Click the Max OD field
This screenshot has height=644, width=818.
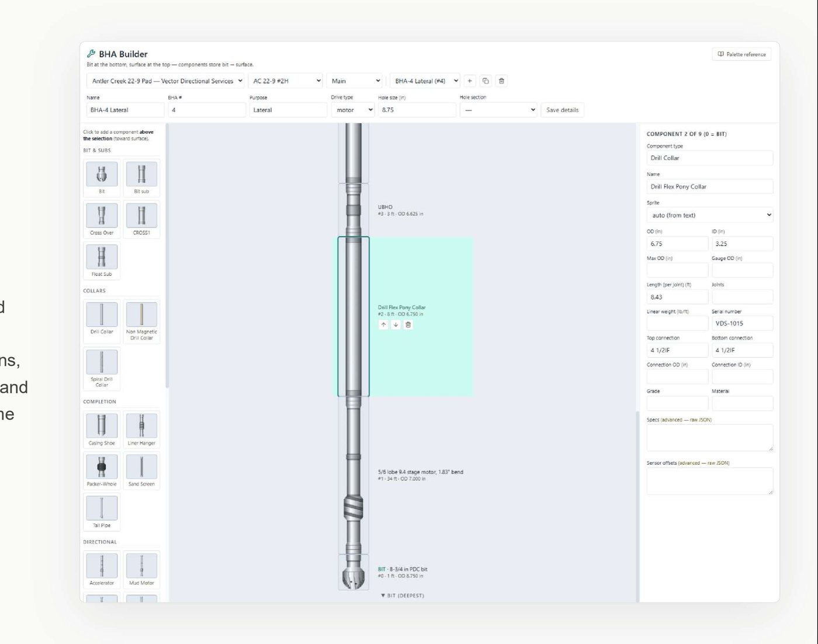677,270
